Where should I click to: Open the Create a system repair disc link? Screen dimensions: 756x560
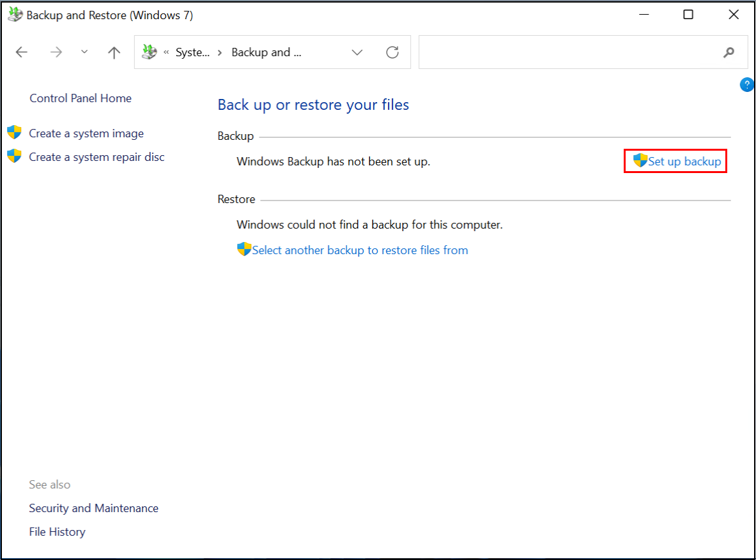[96, 157]
